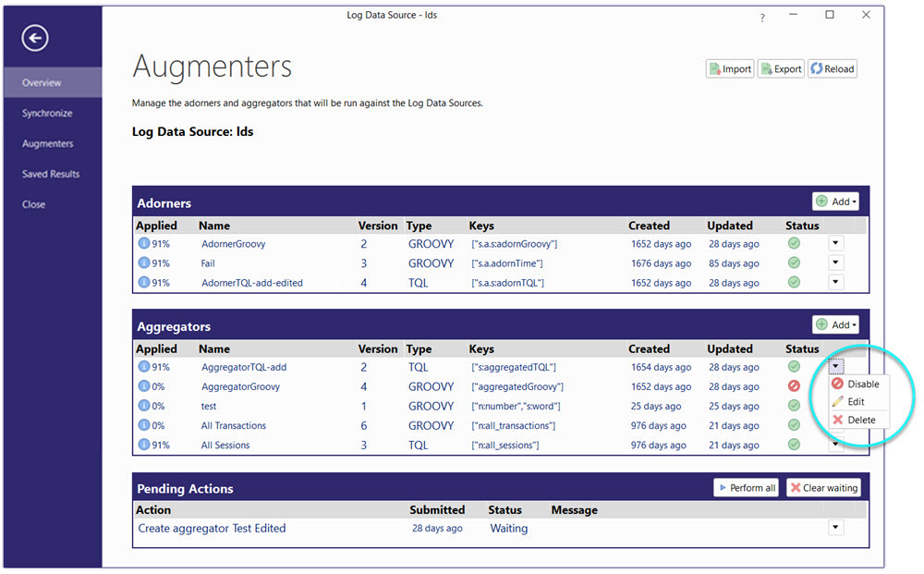
Task: Switch to the Synchronize section in the sidebar
Action: tap(47, 113)
